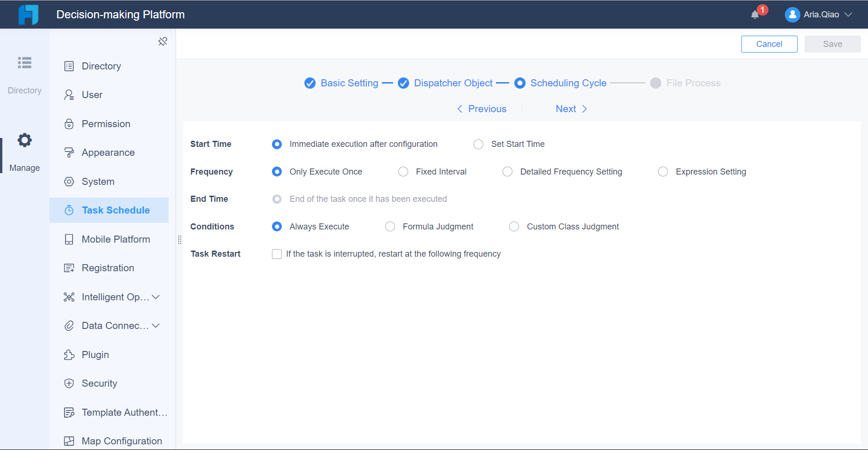Click the Intelligent Operations icon

tap(69, 297)
